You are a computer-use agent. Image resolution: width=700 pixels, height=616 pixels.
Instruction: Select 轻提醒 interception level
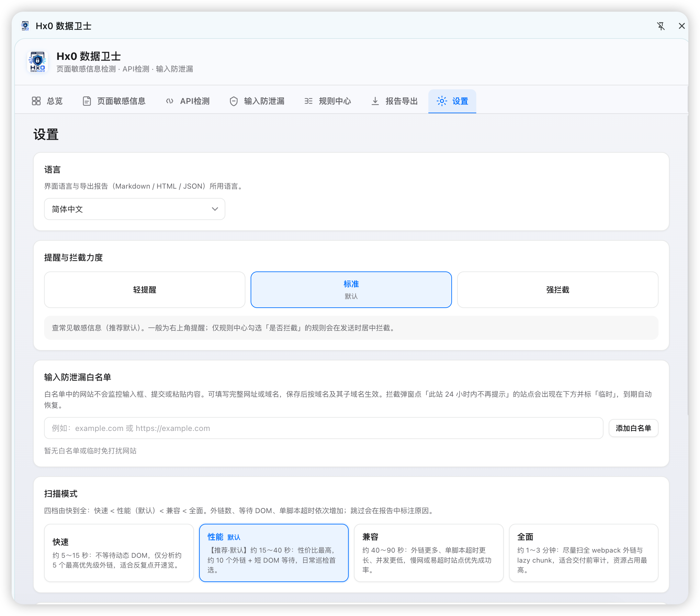pos(144,290)
